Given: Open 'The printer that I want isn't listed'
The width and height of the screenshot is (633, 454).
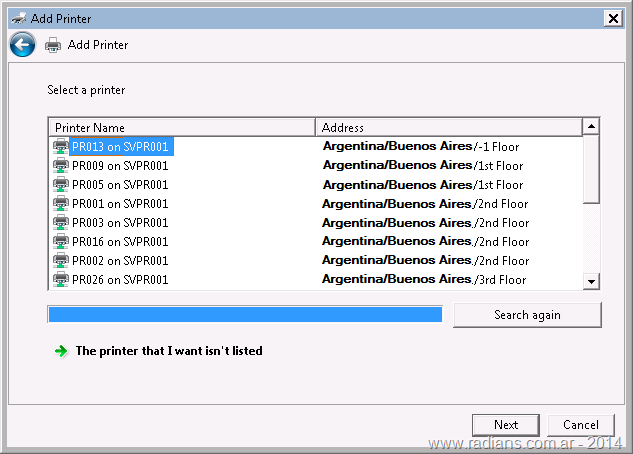Looking at the screenshot, I should (x=169, y=351).
